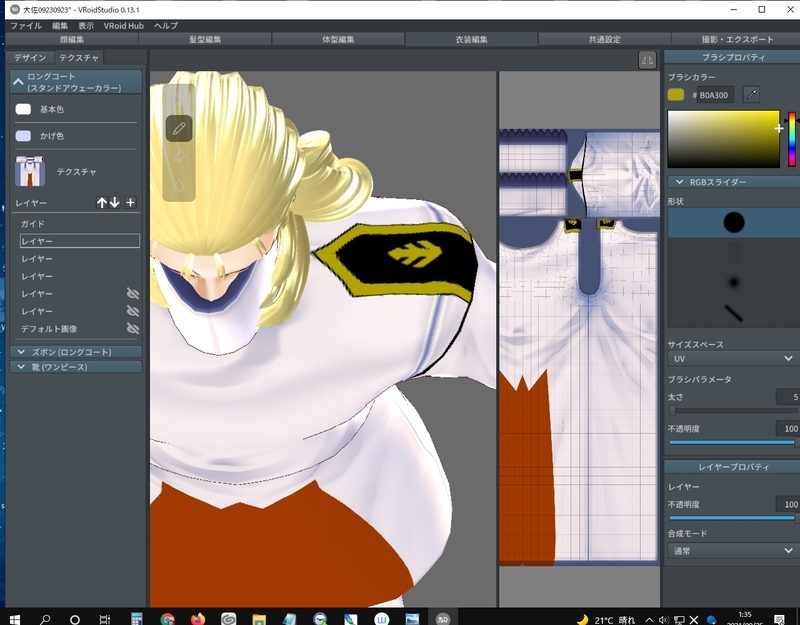Click the vertical hue spectrum bar

[x=791, y=139]
